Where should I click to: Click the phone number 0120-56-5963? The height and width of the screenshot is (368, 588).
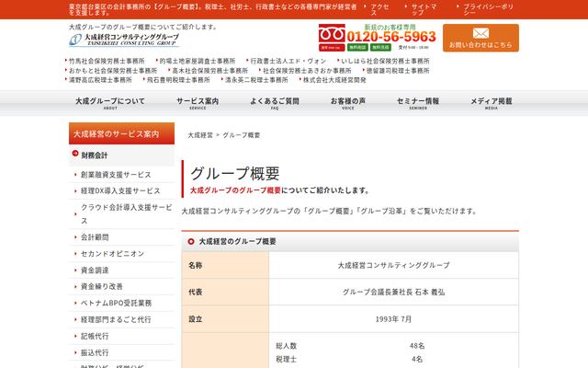coord(391,37)
